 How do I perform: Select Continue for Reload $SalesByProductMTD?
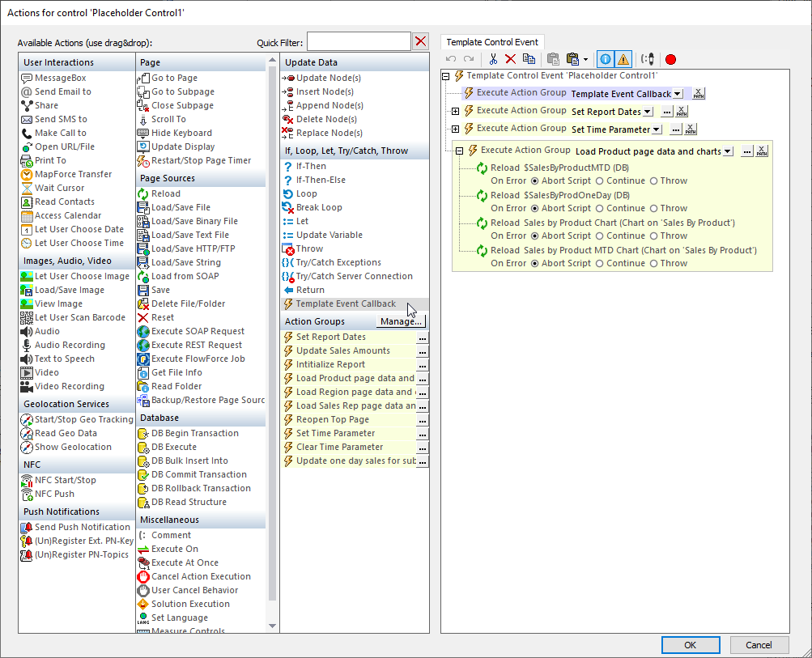(600, 181)
